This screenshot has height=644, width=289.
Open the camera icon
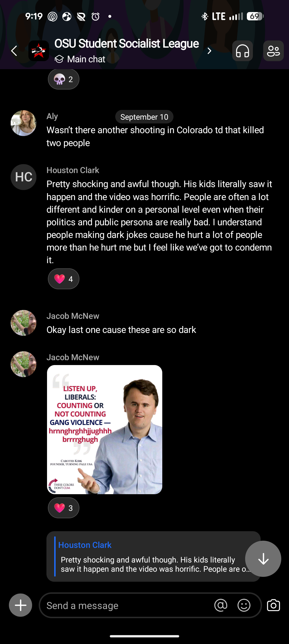(273, 605)
